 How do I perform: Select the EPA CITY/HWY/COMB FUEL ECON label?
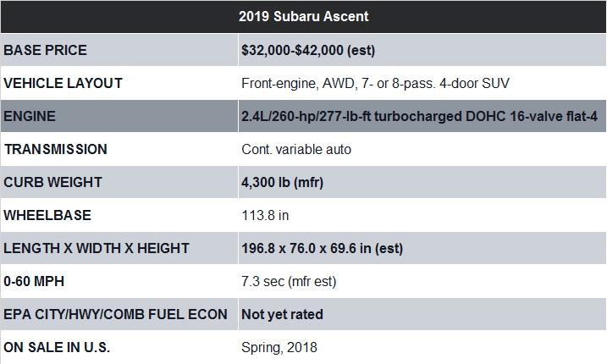pos(115,314)
